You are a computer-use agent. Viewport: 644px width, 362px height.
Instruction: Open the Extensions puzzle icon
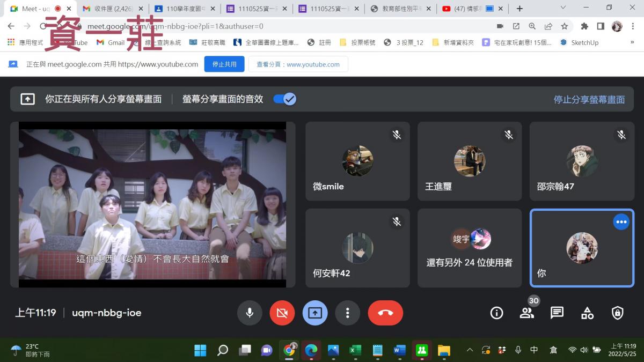tap(584, 26)
